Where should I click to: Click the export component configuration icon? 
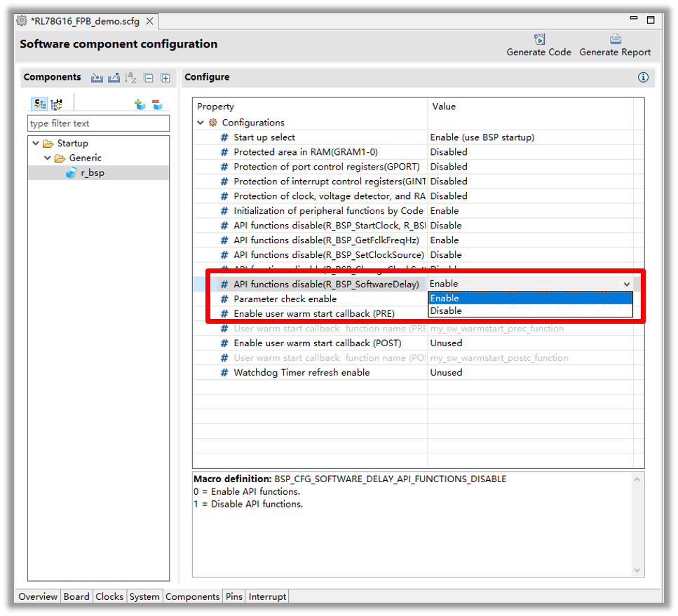(114, 78)
